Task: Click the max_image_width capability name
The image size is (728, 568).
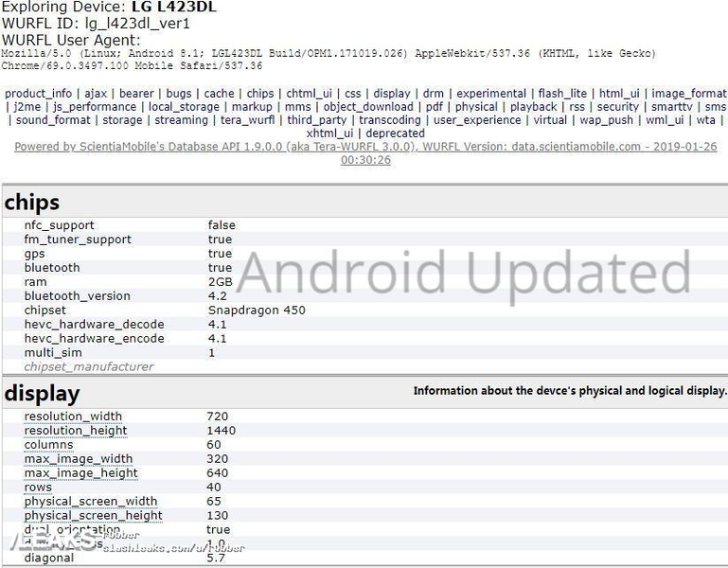Action: coord(79,459)
